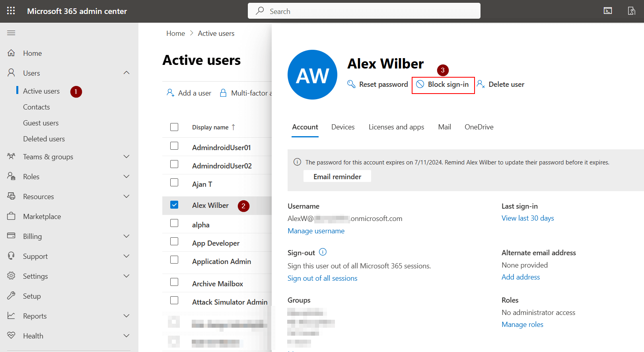Click View last 30 days link
This screenshot has width=644, height=352.
527,218
